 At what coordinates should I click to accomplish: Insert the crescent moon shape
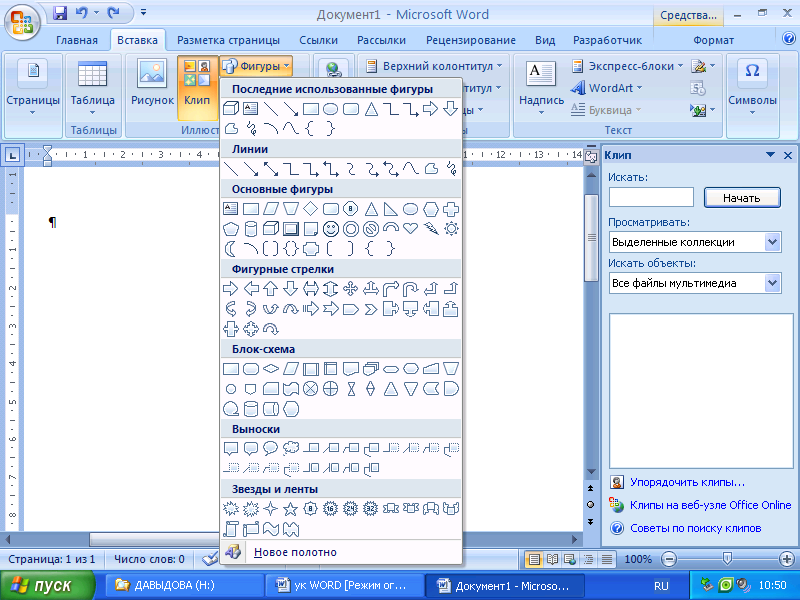click(x=231, y=249)
